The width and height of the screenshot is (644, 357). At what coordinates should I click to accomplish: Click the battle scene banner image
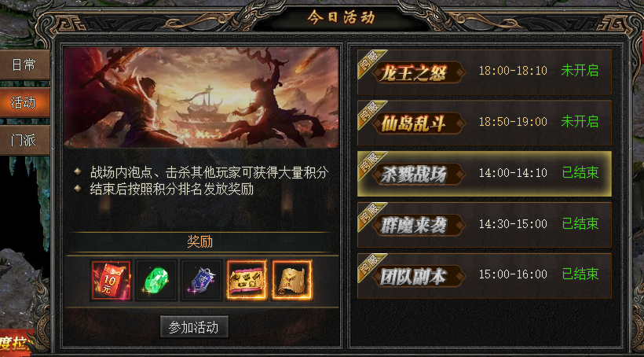[201, 98]
